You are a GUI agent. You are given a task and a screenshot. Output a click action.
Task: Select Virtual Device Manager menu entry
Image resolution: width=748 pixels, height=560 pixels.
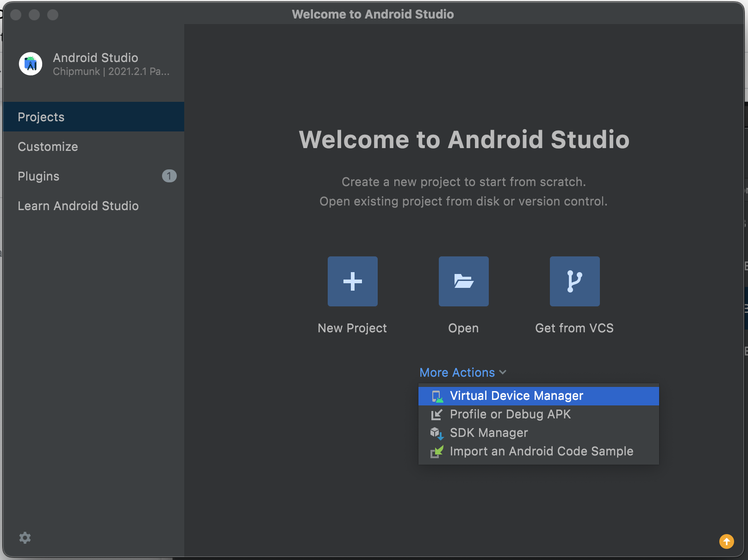coord(539,396)
